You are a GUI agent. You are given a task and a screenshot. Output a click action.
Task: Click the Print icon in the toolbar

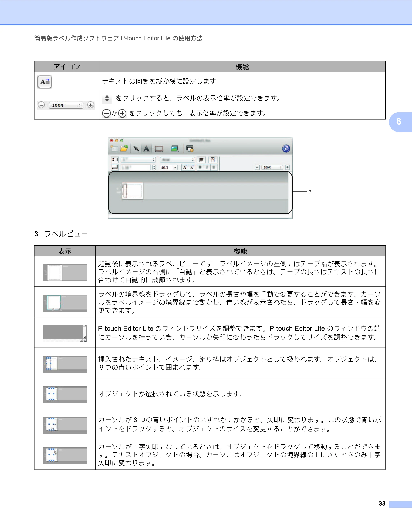point(190,149)
